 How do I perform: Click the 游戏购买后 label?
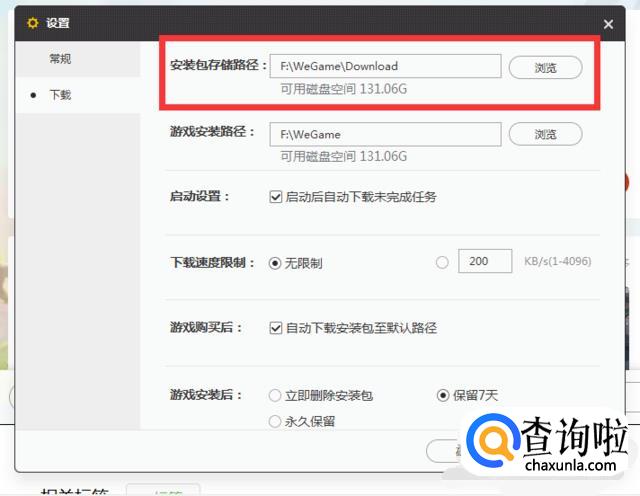tap(206, 327)
